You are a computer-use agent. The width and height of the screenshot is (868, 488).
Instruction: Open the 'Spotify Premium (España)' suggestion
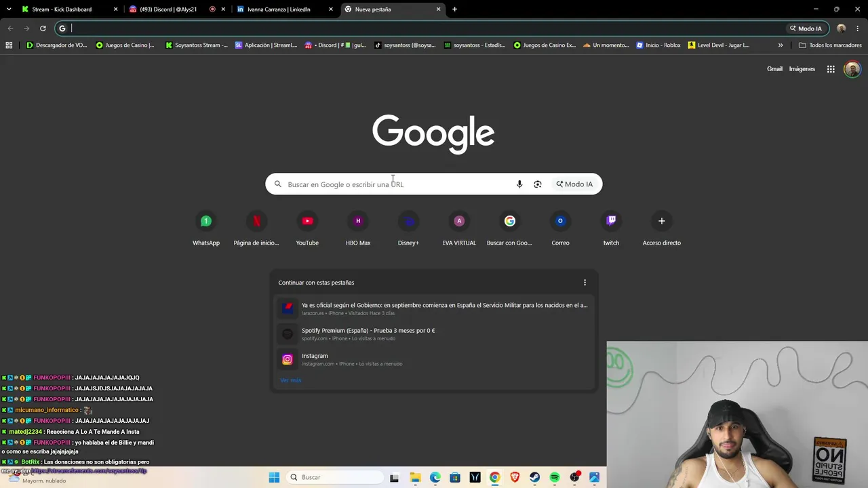(434, 334)
